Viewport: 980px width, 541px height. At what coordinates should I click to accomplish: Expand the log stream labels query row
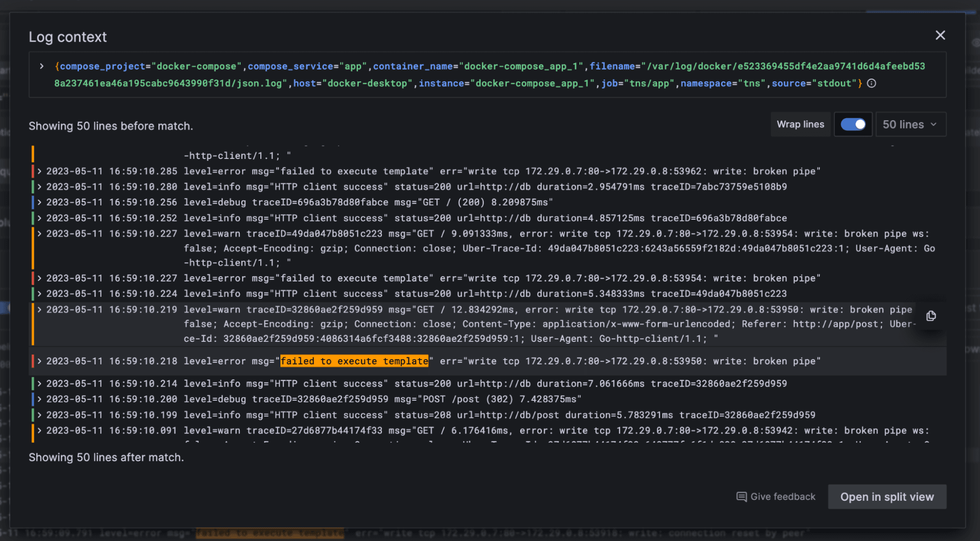pos(42,66)
